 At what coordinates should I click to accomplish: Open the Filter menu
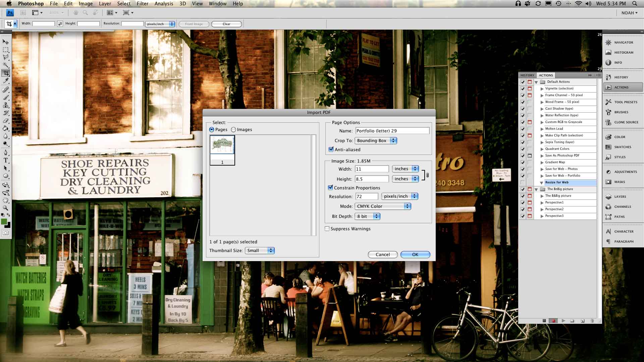[x=143, y=4]
